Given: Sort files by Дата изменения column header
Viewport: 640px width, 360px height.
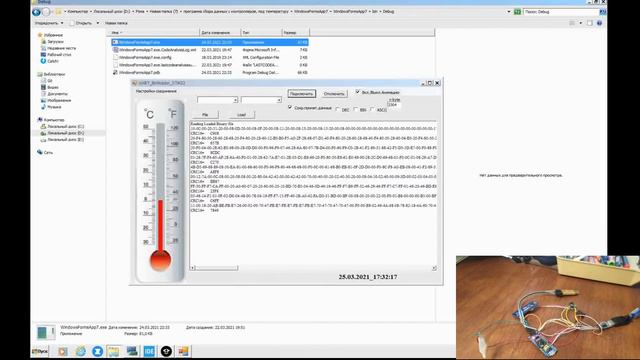Looking at the screenshot, I should click(220, 32).
